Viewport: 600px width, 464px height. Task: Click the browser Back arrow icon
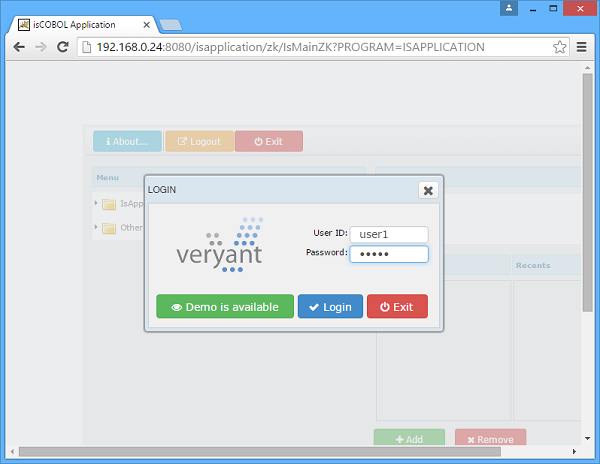click(x=18, y=47)
